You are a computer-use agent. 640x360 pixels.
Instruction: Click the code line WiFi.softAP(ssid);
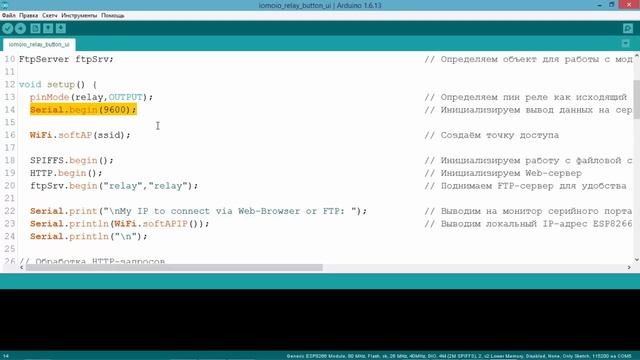80,135
